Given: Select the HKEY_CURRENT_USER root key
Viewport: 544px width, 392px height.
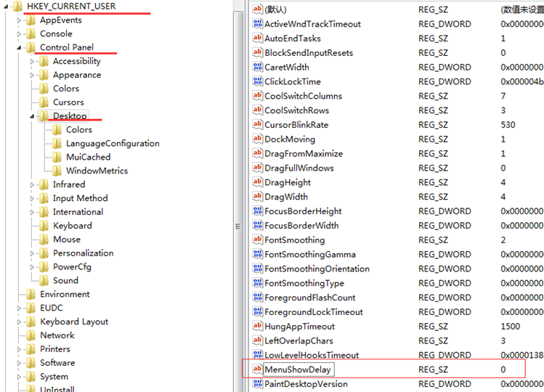Looking at the screenshot, I should pyautogui.click(x=70, y=7).
